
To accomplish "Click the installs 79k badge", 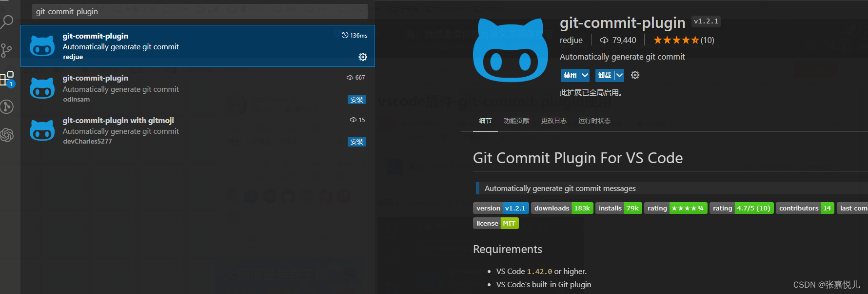I will click(619, 208).
